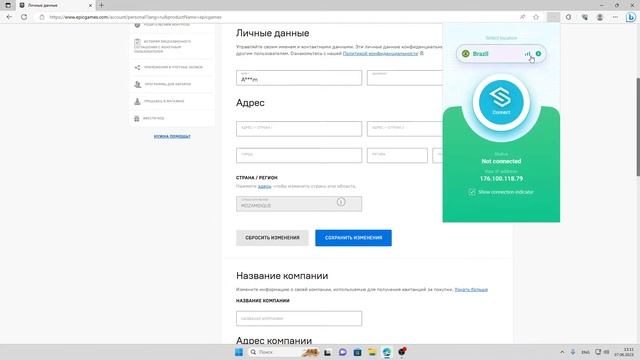The height and width of the screenshot is (360, 640).
Task: Open the browser essentials heart icon
Action: pyautogui.click(x=584, y=17)
